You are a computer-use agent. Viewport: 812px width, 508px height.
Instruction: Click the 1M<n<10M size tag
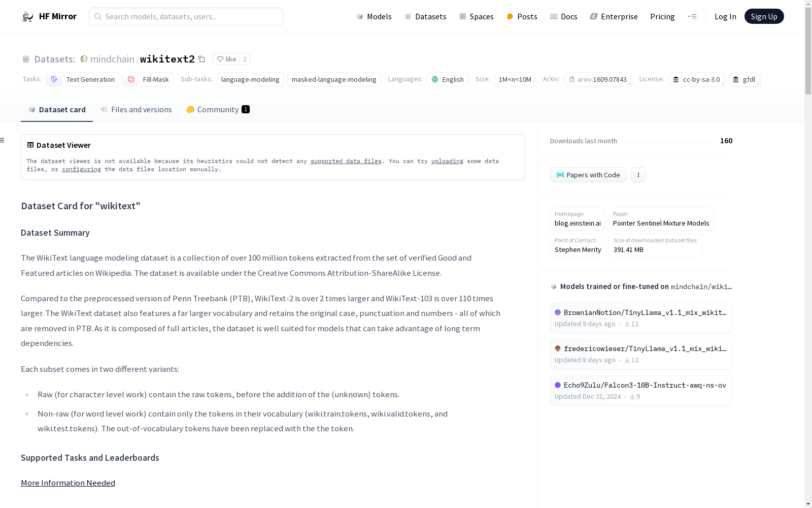pos(515,79)
